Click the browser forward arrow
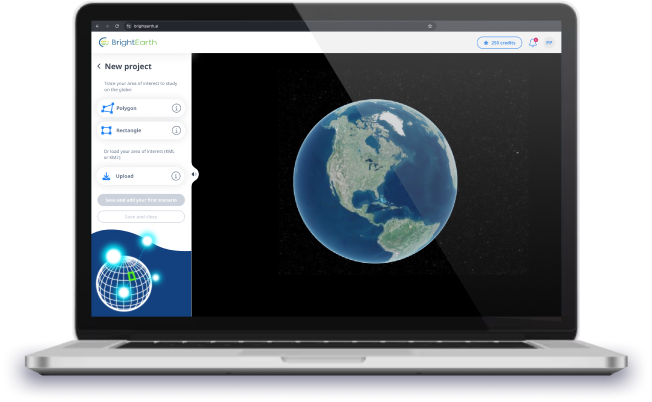652x402 pixels. coord(107,25)
